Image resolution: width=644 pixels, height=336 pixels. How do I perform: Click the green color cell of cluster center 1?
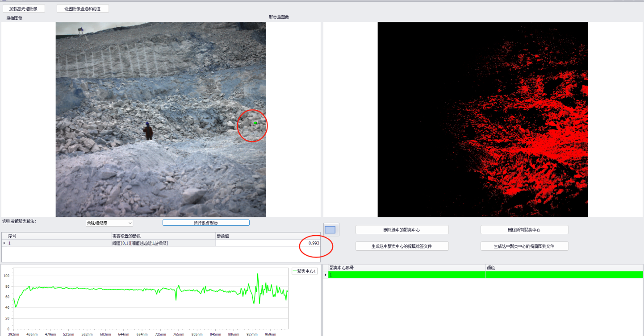pos(564,275)
